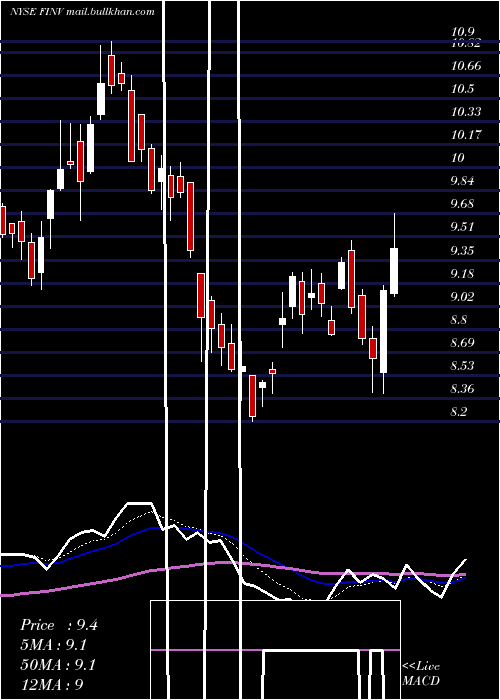
Task: Click the 10 price axis label
Action: point(458,158)
